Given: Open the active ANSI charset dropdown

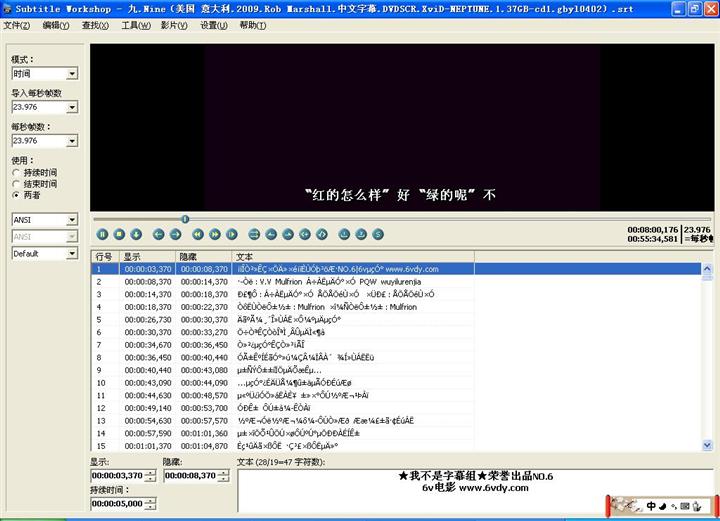Looking at the screenshot, I should tap(72, 220).
